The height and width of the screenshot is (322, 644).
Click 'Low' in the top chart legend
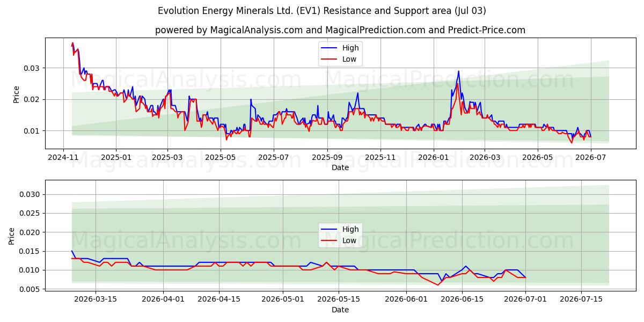click(x=349, y=59)
